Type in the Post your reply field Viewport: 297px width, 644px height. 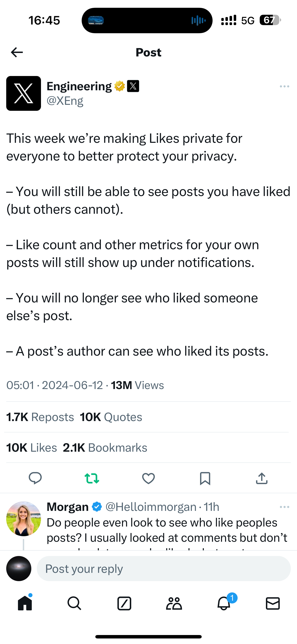(x=163, y=568)
